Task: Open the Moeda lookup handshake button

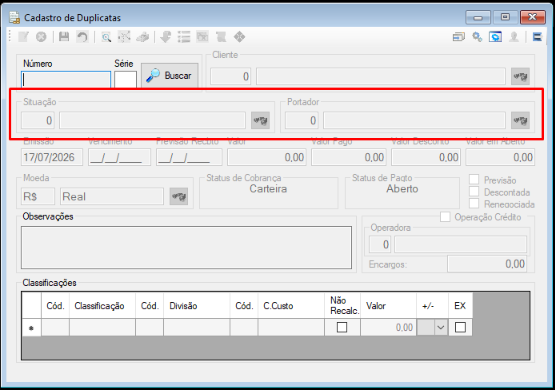Action: point(179,196)
